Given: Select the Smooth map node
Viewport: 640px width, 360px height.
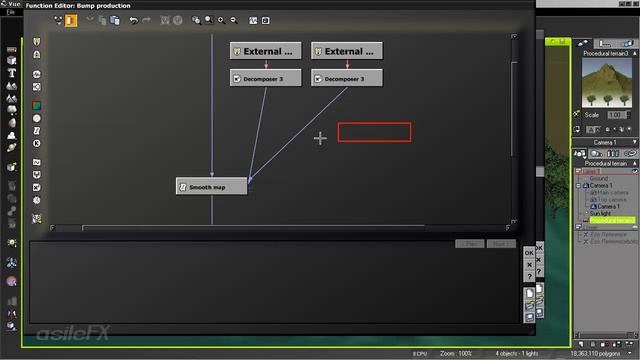Looking at the screenshot, I should tap(211, 187).
